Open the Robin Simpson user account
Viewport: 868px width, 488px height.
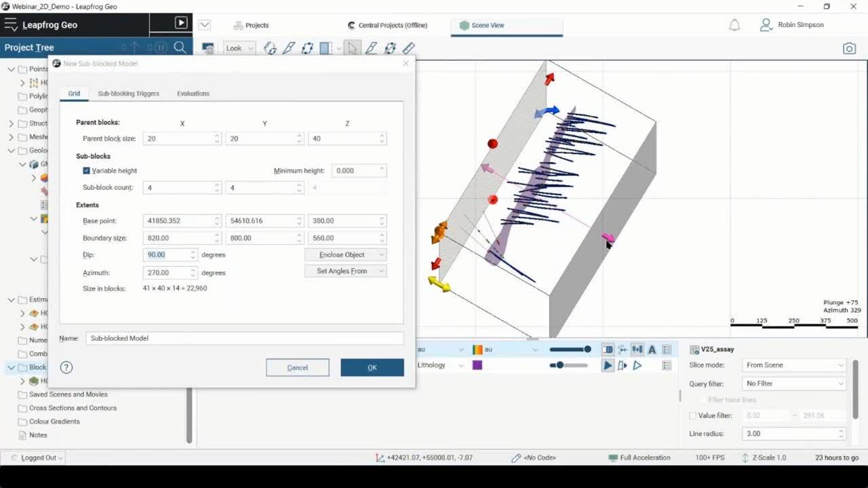pyautogui.click(x=791, y=25)
